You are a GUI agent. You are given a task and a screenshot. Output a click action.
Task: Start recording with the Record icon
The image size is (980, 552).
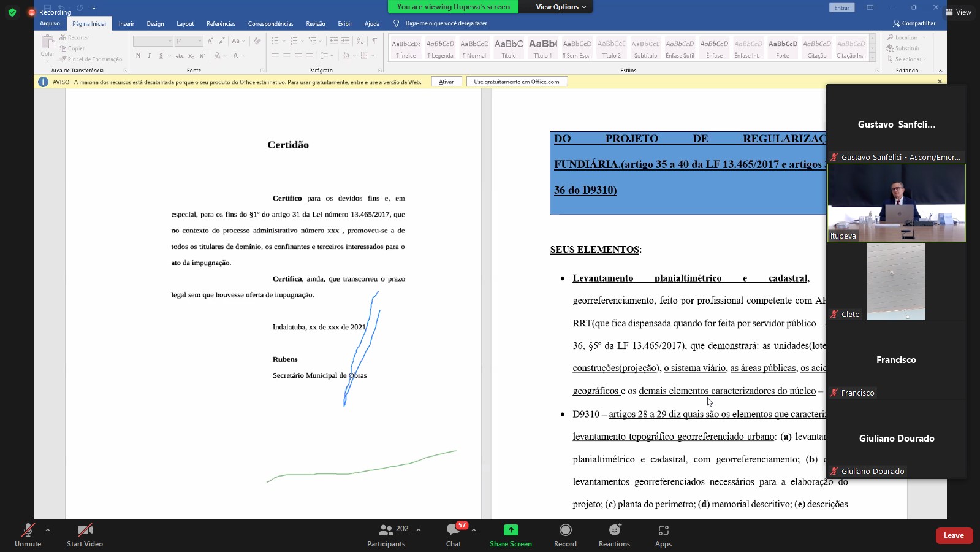click(x=565, y=531)
